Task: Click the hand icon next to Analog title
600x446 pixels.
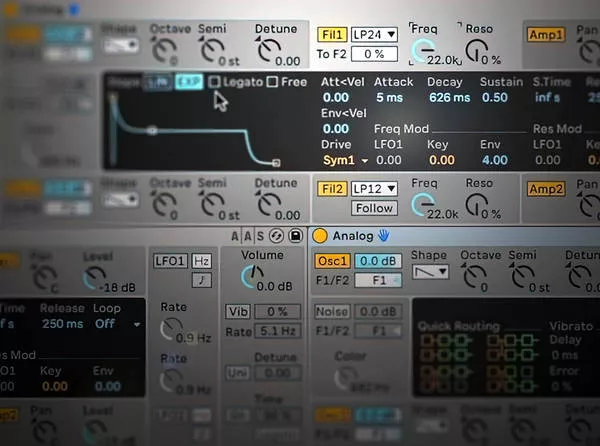Action: 384,236
